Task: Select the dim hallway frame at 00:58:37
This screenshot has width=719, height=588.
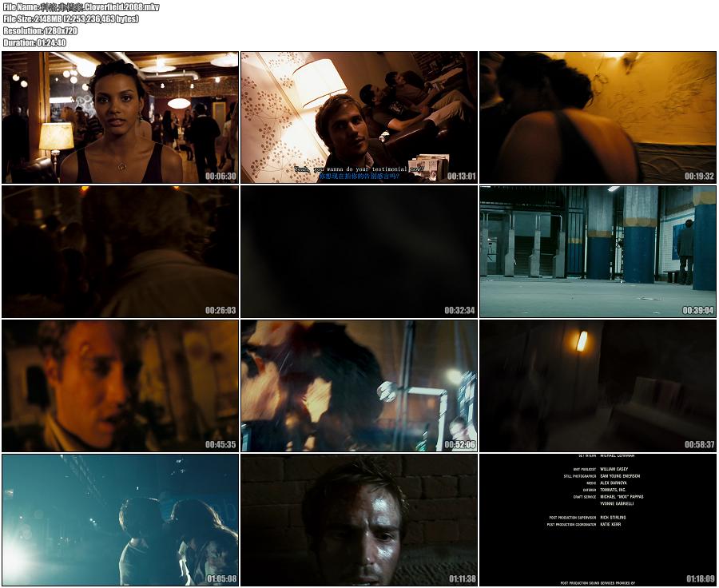Action: tap(598, 386)
